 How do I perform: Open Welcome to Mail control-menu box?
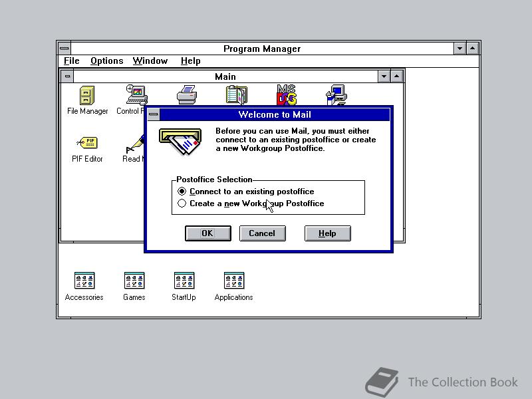[x=154, y=114]
